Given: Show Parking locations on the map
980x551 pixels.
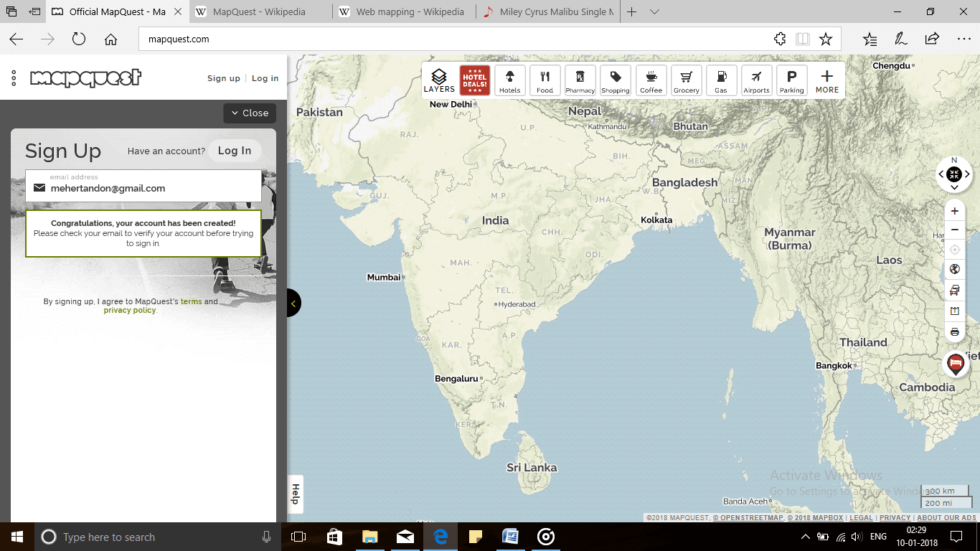Looking at the screenshot, I should 791,80.
